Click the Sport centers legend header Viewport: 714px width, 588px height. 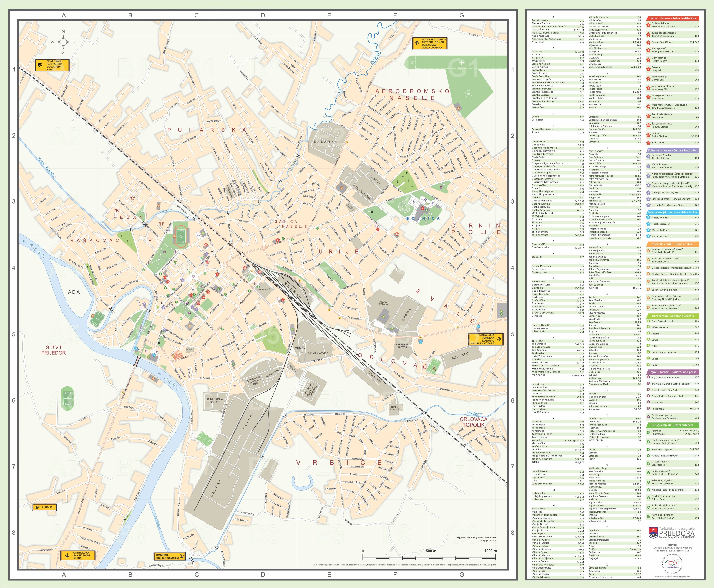(x=672, y=244)
